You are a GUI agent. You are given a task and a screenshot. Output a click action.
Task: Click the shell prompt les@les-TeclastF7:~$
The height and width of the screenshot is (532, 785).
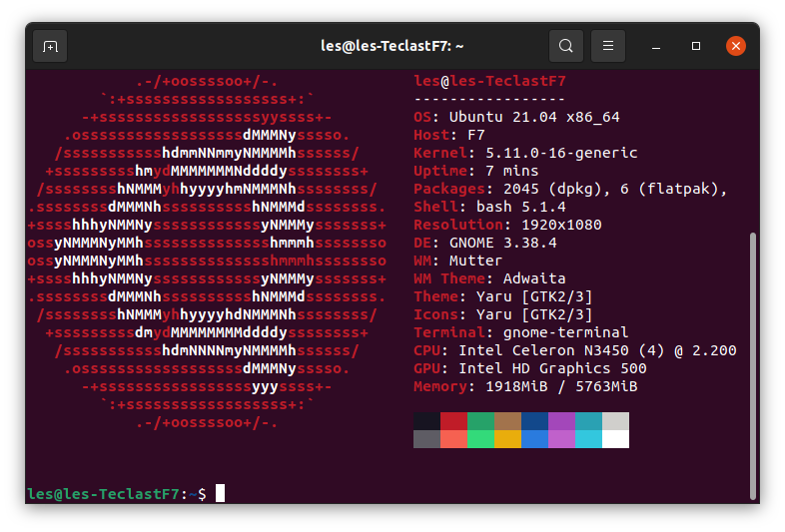(117, 494)
